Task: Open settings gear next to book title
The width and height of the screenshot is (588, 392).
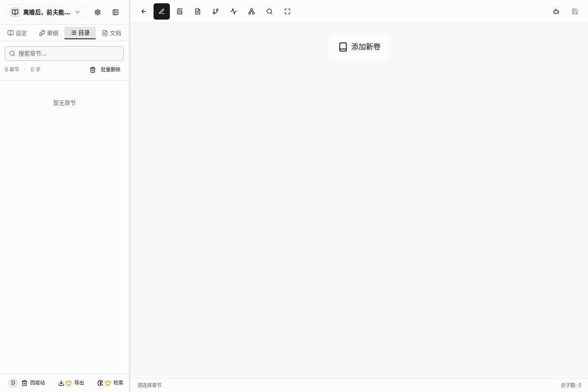Action: click(98, 12)
